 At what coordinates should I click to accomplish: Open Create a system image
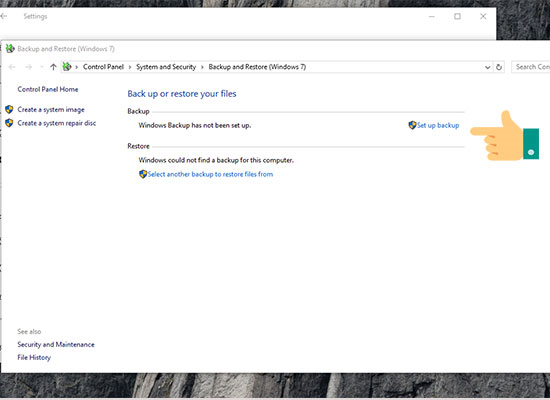(x=51, y=109)
